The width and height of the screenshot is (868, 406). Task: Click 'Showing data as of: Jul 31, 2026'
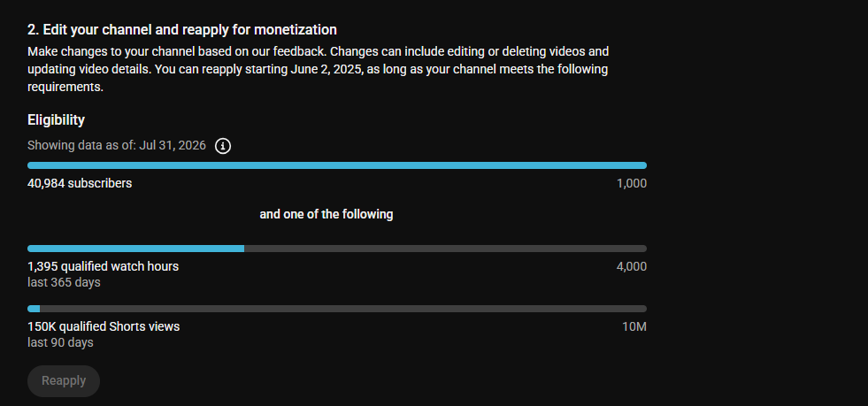coord(117,145)
